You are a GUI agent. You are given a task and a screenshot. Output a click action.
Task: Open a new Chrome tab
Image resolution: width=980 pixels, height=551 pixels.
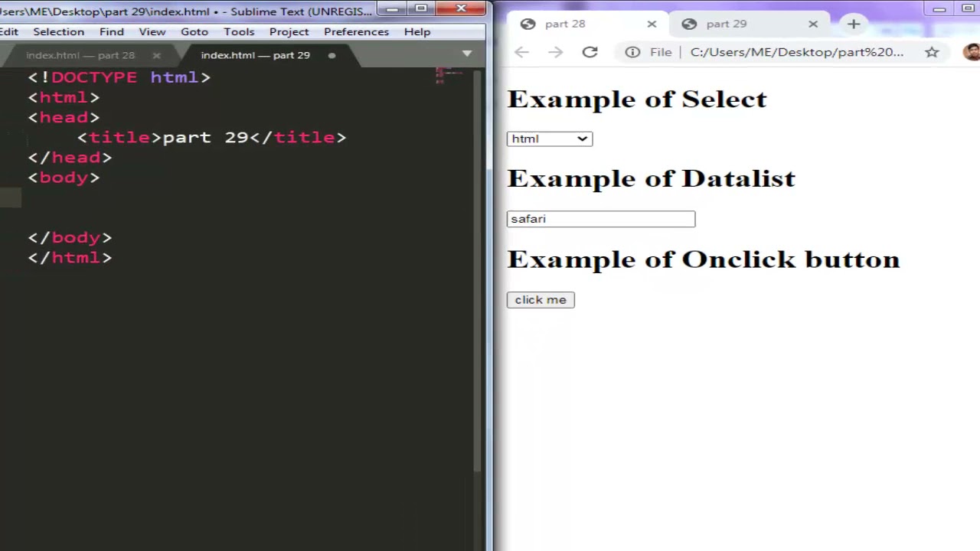(854, 24)
